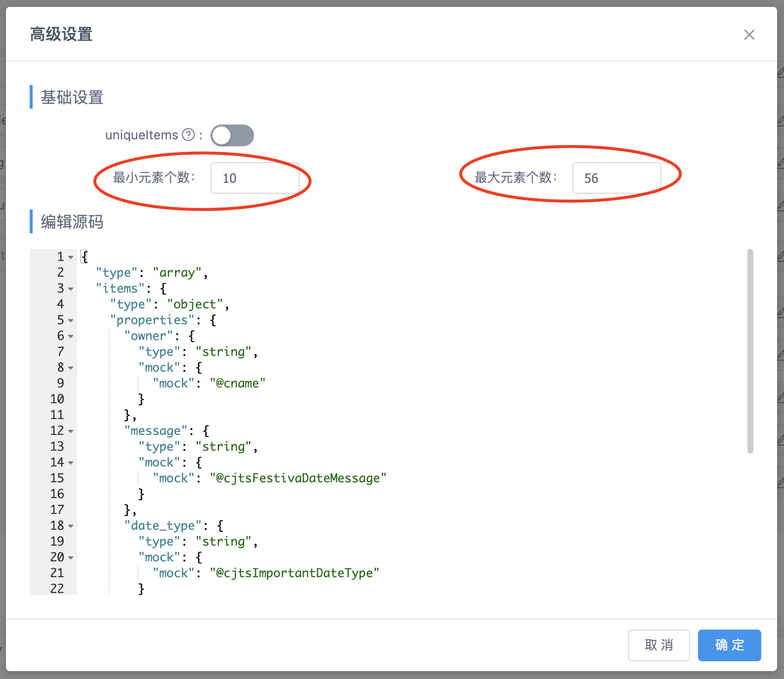Collapse the "owner" fold on line 6
The height and width of the screenshot is (679, 784).
pyautogui.click(x=71, y=336)
